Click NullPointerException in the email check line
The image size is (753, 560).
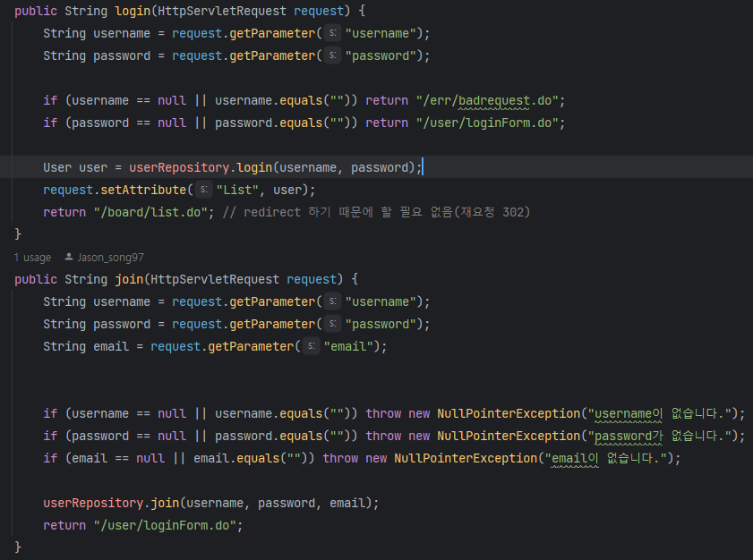coord(466,458)
